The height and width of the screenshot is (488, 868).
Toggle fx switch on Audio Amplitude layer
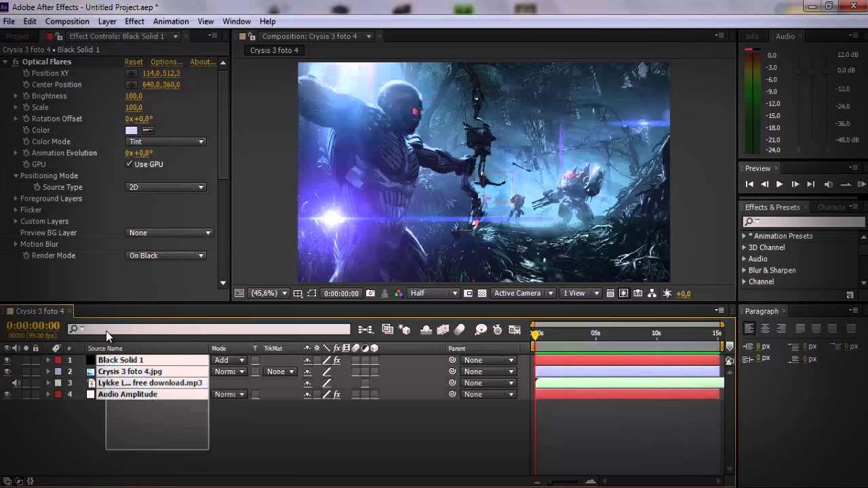pos(337,394)
